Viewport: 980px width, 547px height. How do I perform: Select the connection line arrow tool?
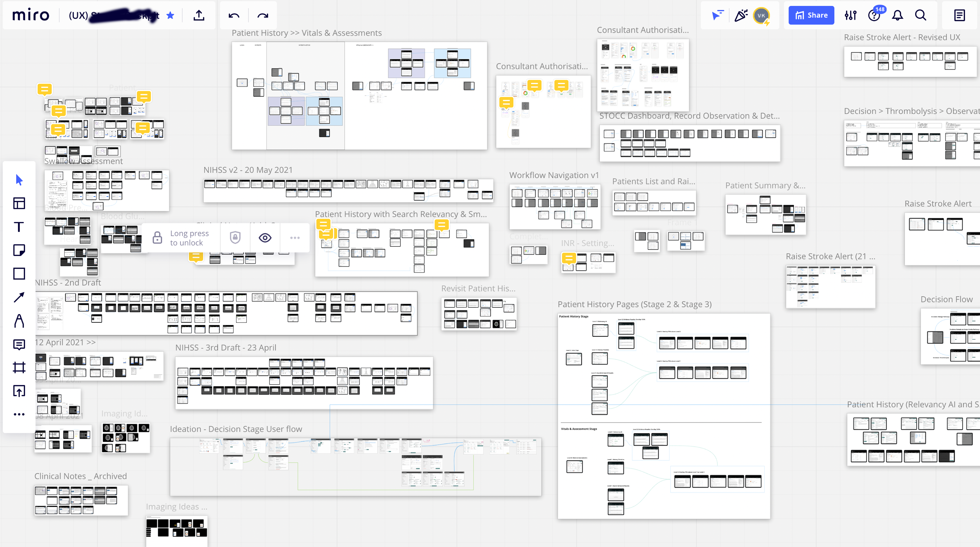pyautogui.click(x=19, y=297)
